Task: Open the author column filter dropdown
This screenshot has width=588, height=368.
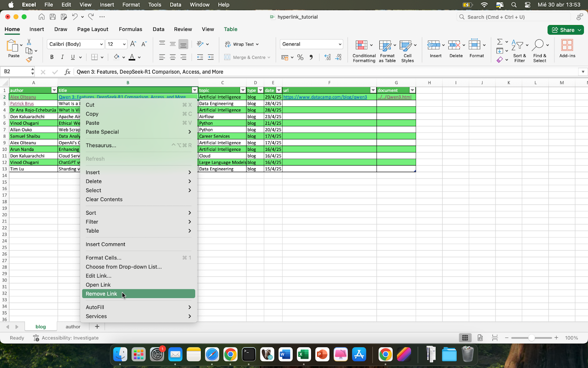Action: (x=54, y=90)
